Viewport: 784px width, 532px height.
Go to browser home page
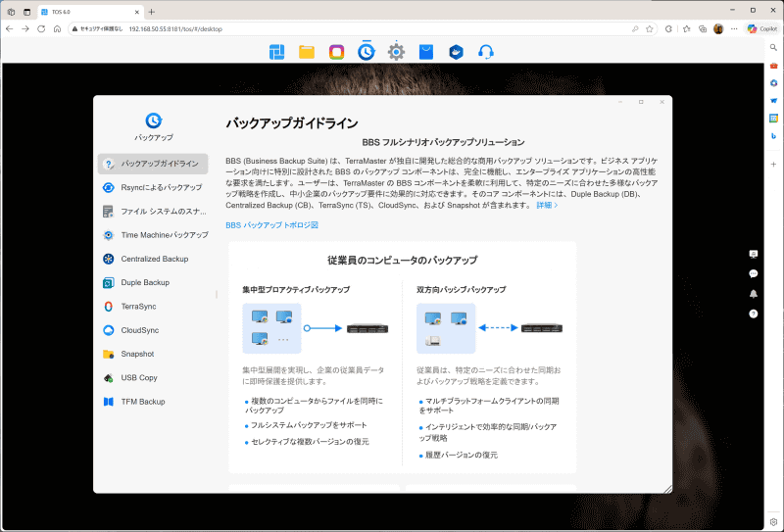tap(58, 29)
